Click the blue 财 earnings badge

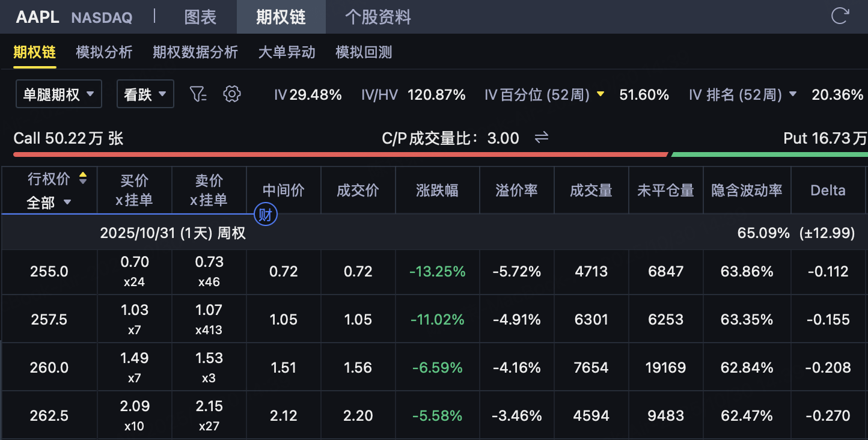(x=264, y=215)
